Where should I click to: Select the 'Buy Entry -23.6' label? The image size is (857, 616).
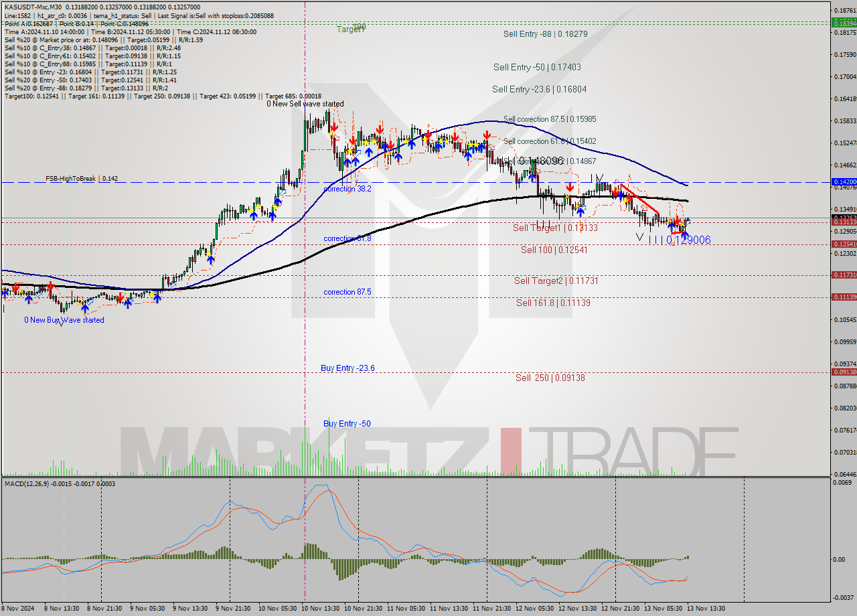347,368
